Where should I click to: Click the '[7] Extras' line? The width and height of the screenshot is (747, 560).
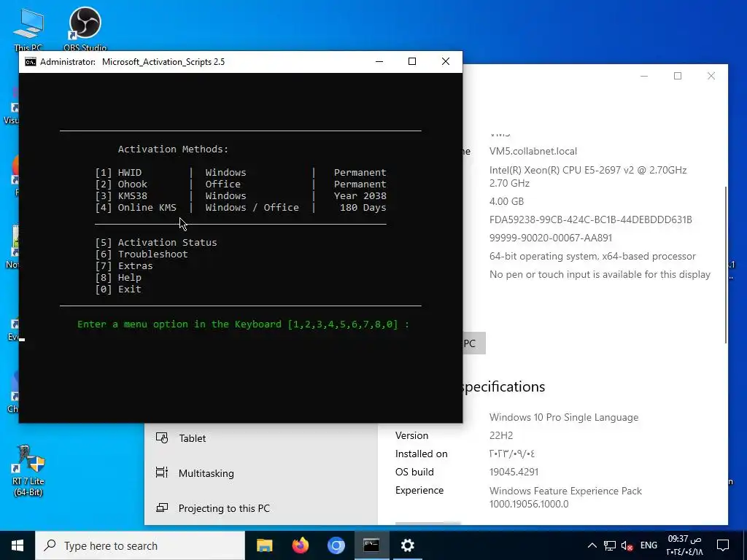pyautogui.click(x=124, y=265)
